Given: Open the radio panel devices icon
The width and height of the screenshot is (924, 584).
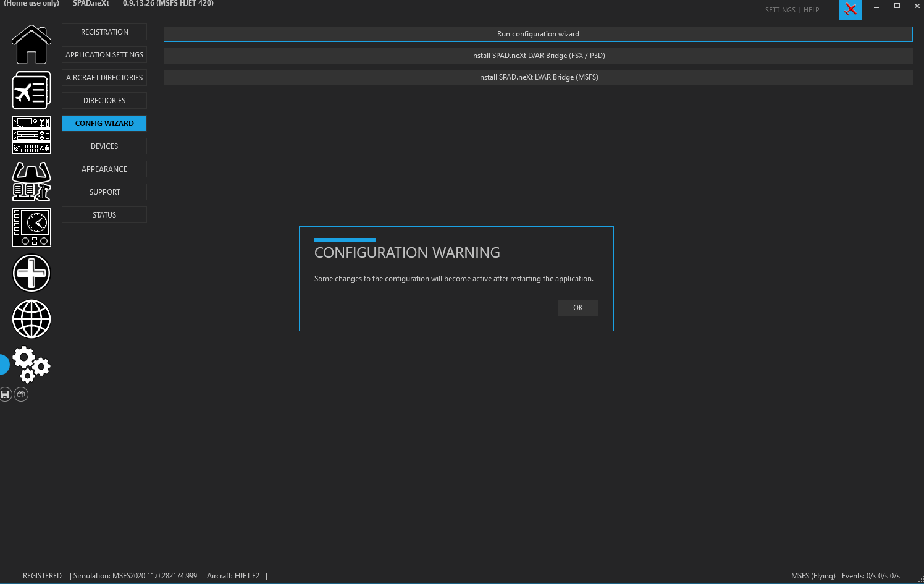Looking at the screenshot, I should click(x=31, y=135).
